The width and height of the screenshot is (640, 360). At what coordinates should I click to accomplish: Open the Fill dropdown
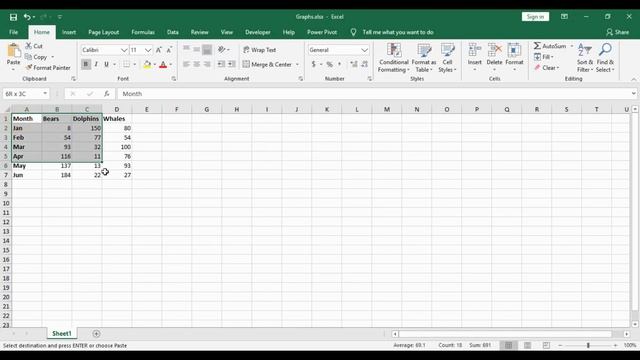[544, 57]
